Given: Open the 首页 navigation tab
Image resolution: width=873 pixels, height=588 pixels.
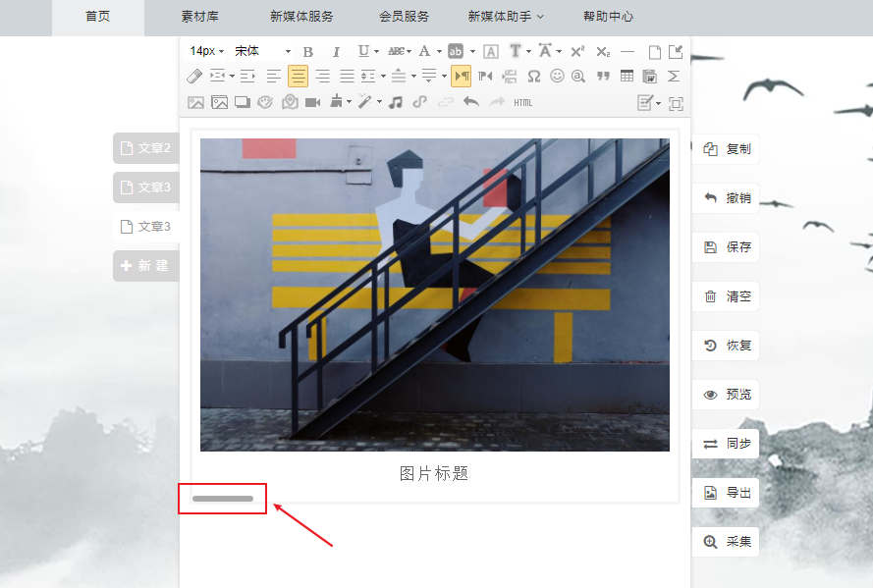Looking at the screenshot, I should click(x=98, y=17).
